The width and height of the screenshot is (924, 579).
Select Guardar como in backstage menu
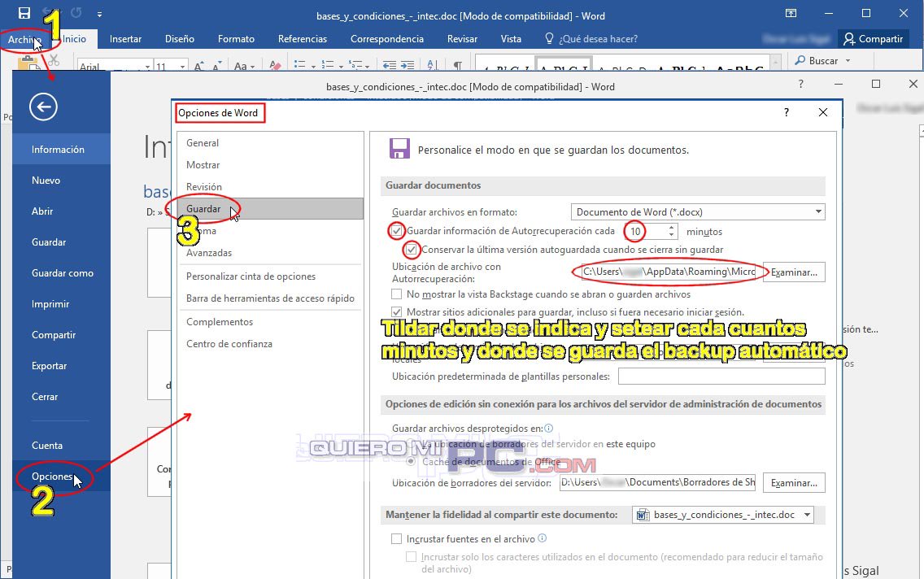(x=61, y=272)
